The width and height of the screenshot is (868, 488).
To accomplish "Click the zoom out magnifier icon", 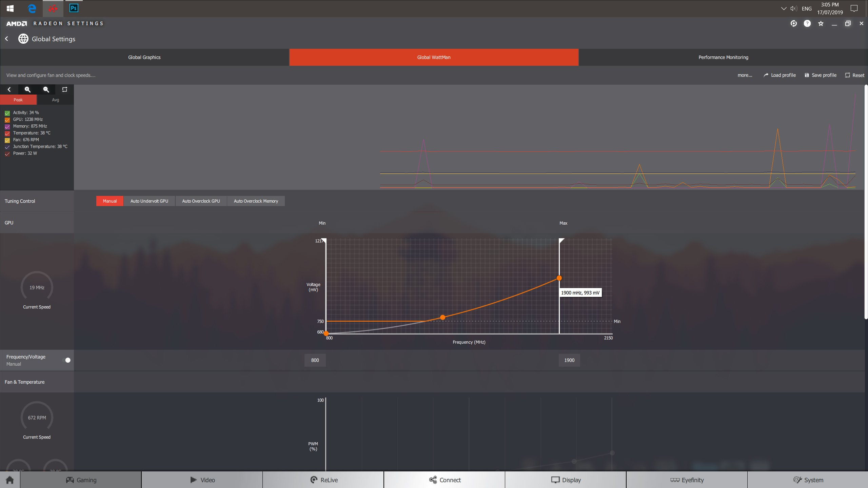I will 46,89.
